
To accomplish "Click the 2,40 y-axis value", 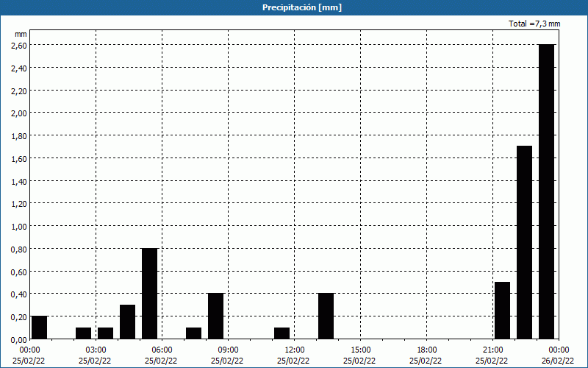I will coord(19,68).
